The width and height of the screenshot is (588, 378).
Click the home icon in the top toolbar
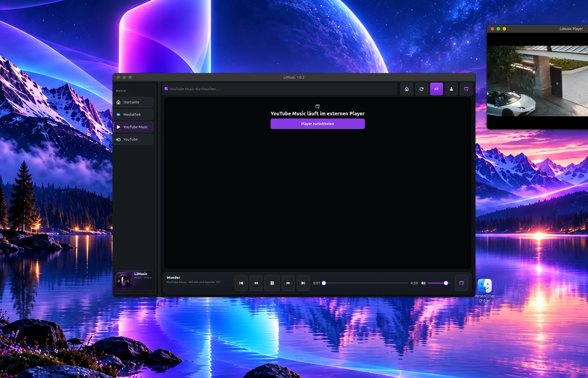(407, 89)
